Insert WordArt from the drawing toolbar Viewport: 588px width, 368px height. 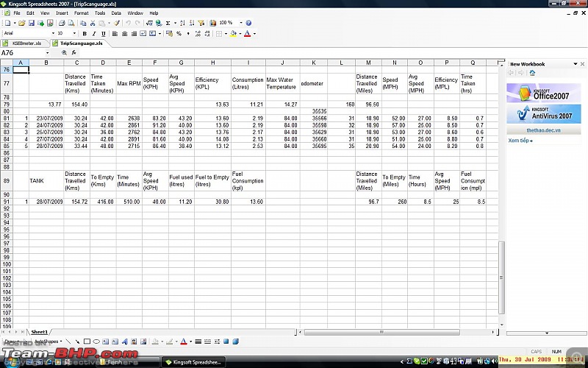pos(124,342)
